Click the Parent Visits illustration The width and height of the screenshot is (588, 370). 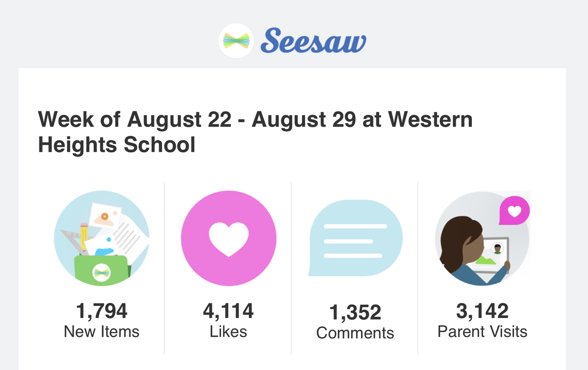[x=483, y=238]
